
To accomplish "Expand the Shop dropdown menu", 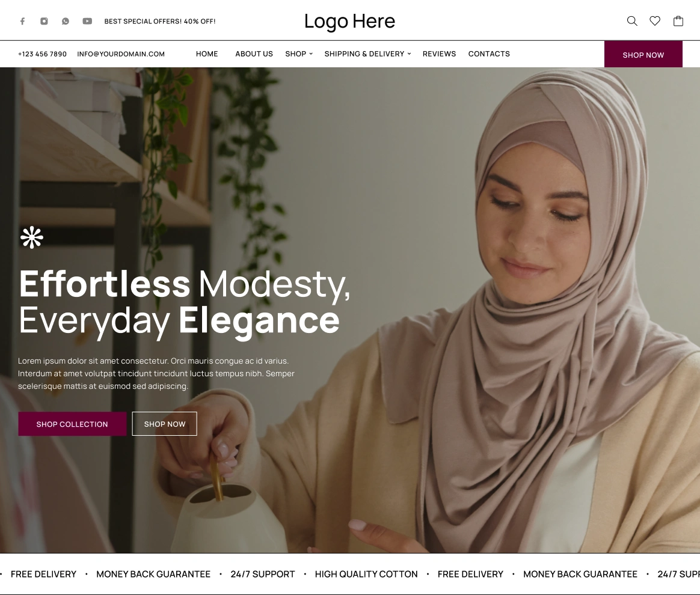I will [299, 54].
